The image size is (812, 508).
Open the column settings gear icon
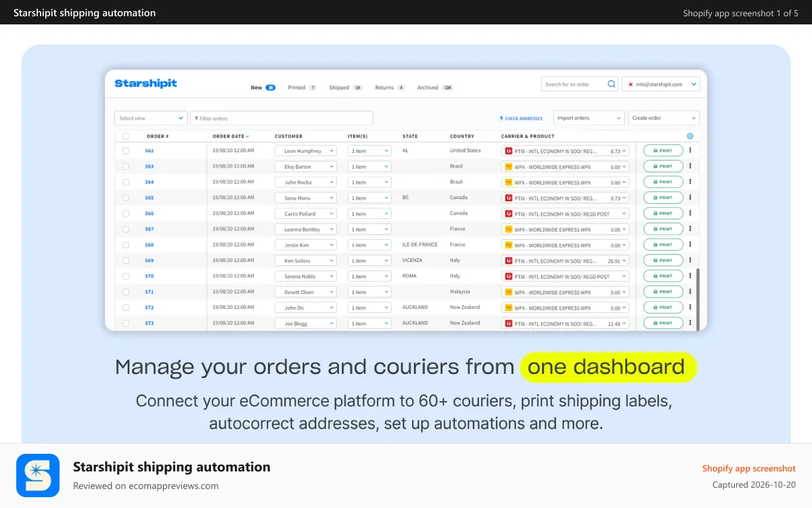pos(690,136)
